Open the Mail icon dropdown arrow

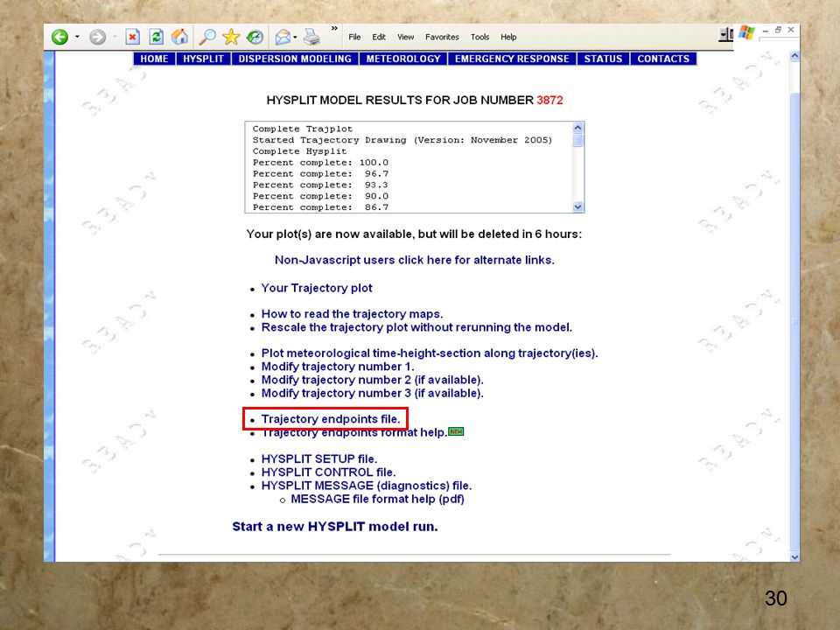(x=295, y=38)
